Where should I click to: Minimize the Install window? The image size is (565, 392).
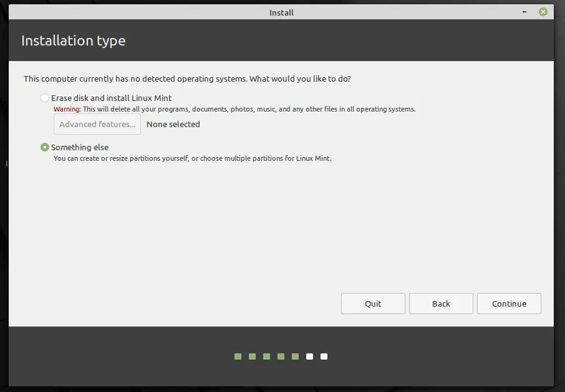click(x=524, y=11)
